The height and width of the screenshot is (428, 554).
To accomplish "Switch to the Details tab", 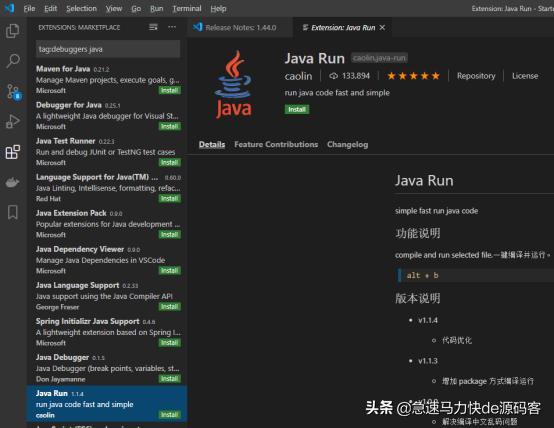I will pos(212,145).
